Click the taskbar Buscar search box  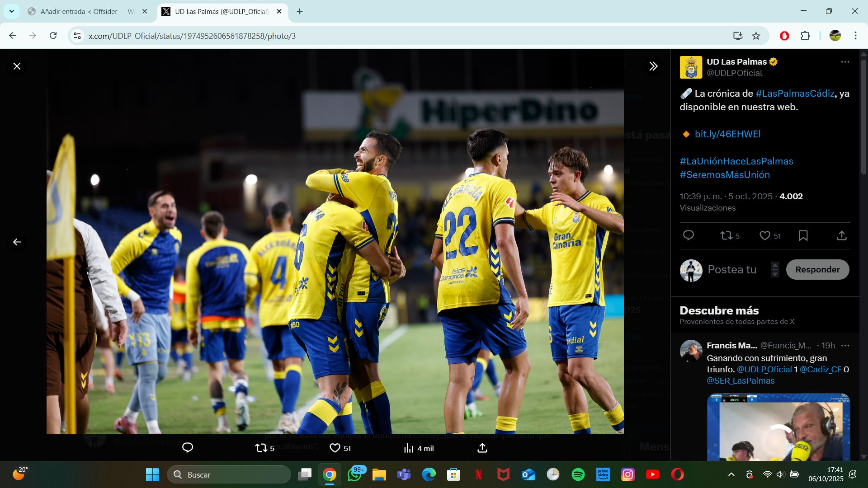(229, 474)
